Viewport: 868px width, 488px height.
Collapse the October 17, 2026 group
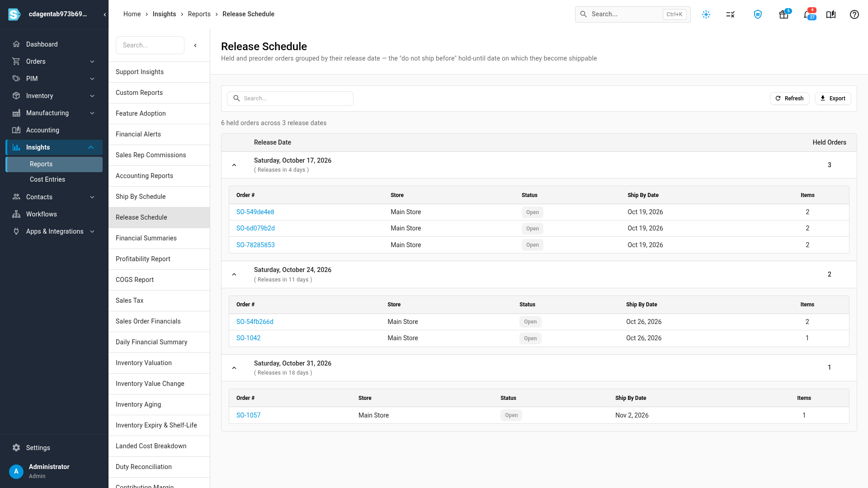coord(234,165)
